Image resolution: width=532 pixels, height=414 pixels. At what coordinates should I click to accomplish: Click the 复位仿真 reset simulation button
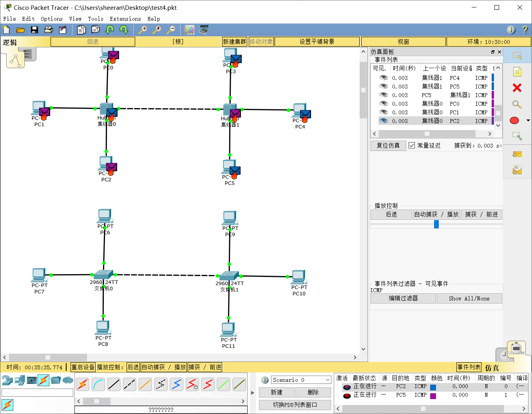[x=388, y=145]
